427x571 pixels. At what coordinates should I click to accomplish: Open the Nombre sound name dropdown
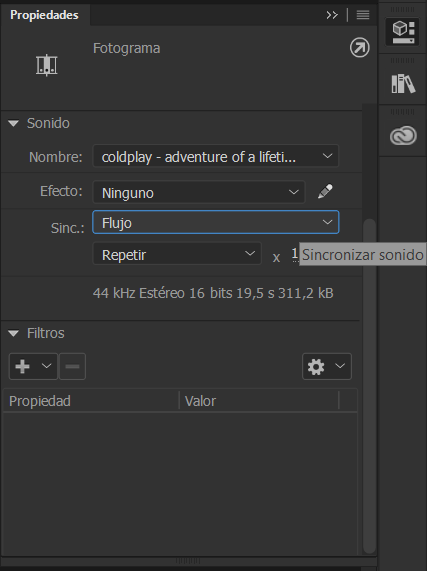point(216,156)
